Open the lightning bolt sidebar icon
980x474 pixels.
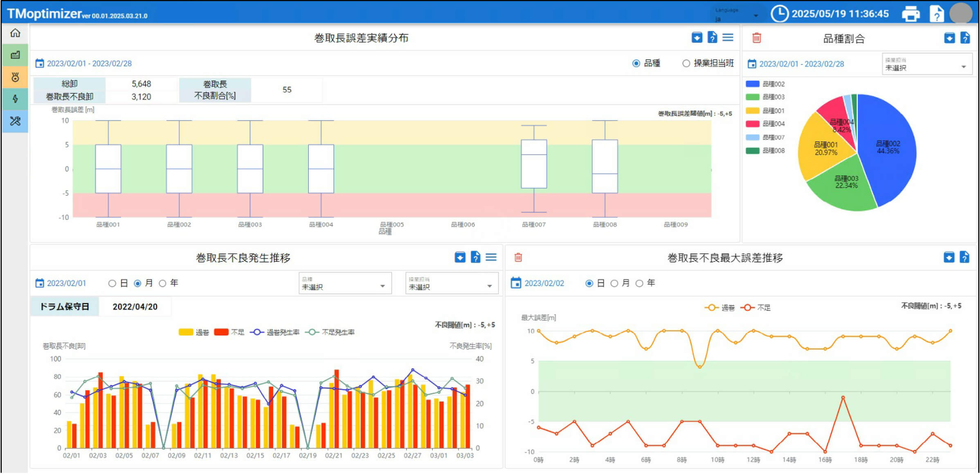click(15, 99)
